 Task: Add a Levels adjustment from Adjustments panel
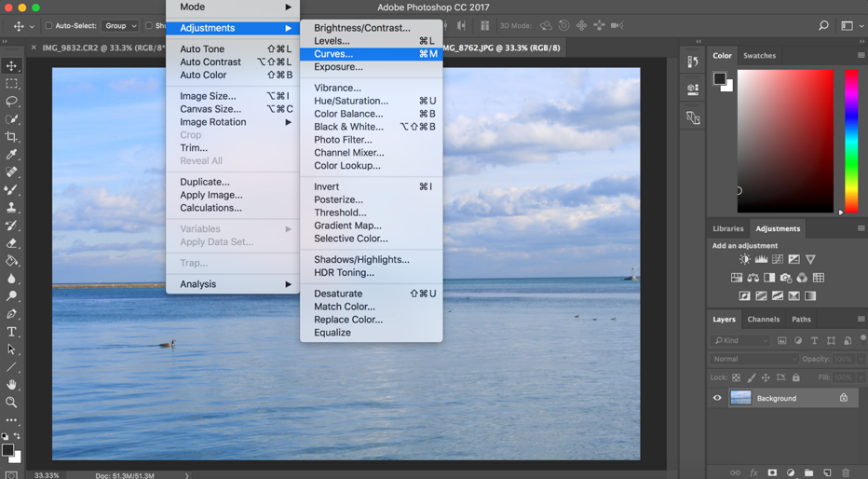(x=761, y=259)
